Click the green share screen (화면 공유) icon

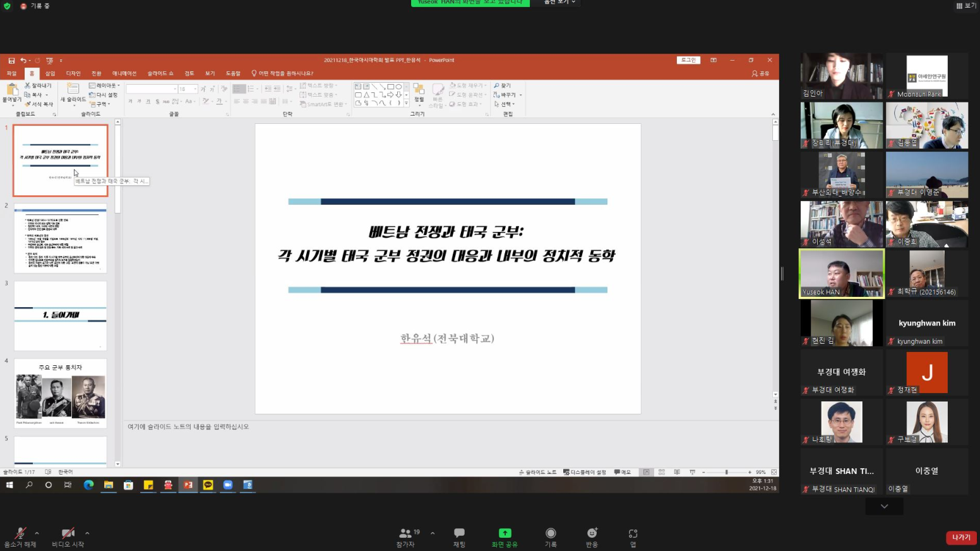click(505, 533)
